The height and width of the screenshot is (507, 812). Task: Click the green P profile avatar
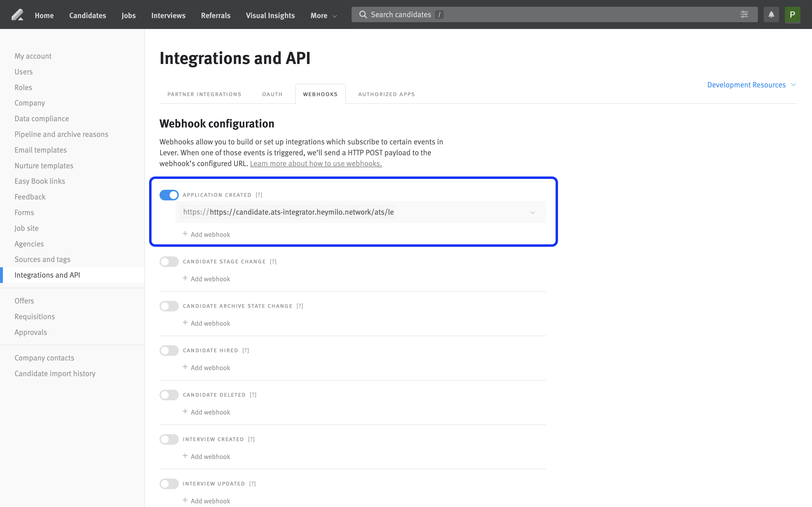(792, 15)
